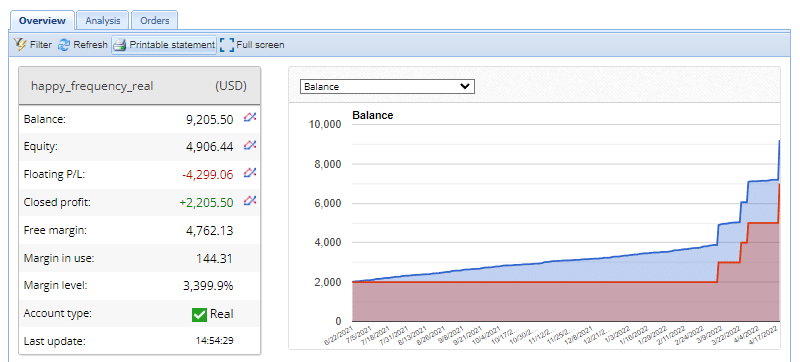Screen dimensions: 800x362
Task: Click the printer icon for Printable statement
Action: coord(119,45)
